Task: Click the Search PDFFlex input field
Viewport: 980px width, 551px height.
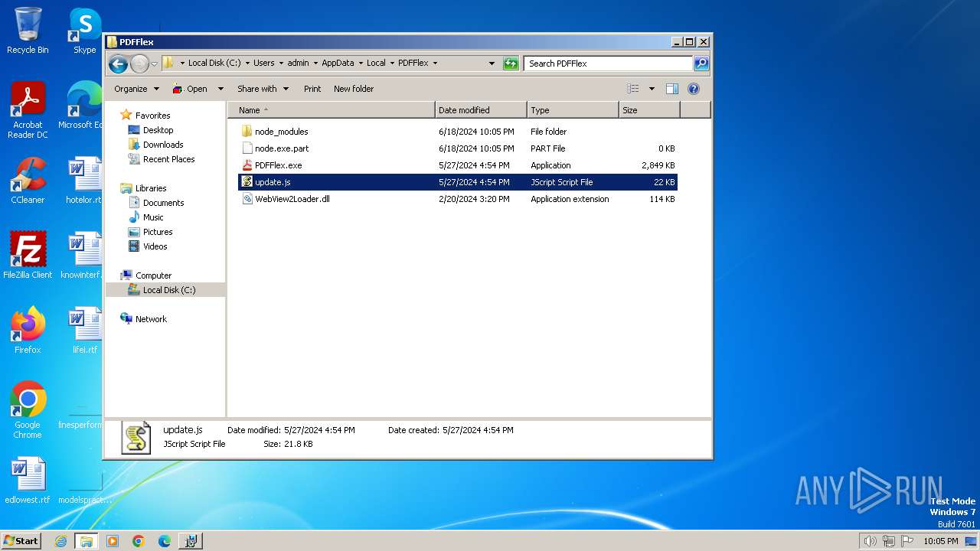Action: [x=608, y=64]
